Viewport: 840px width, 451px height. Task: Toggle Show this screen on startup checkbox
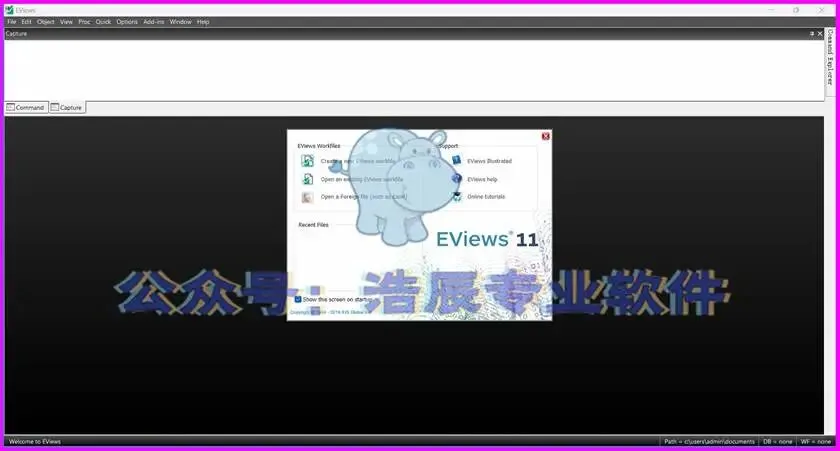[x=298, y=299]
